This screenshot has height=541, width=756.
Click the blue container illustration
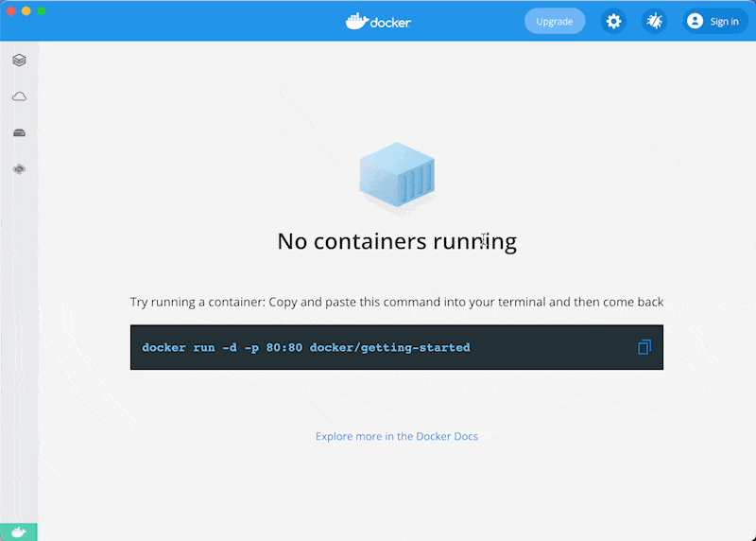click(x=397, y=175)
